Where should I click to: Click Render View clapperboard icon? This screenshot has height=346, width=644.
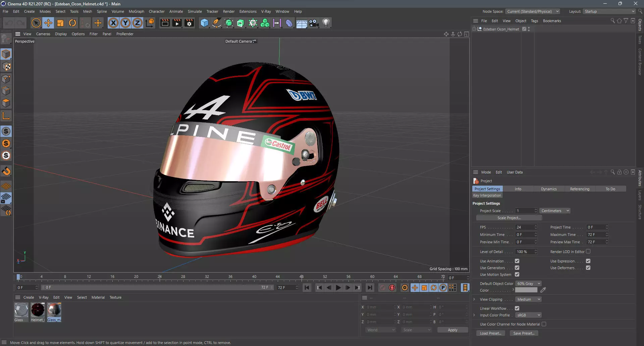click(165, 23)
